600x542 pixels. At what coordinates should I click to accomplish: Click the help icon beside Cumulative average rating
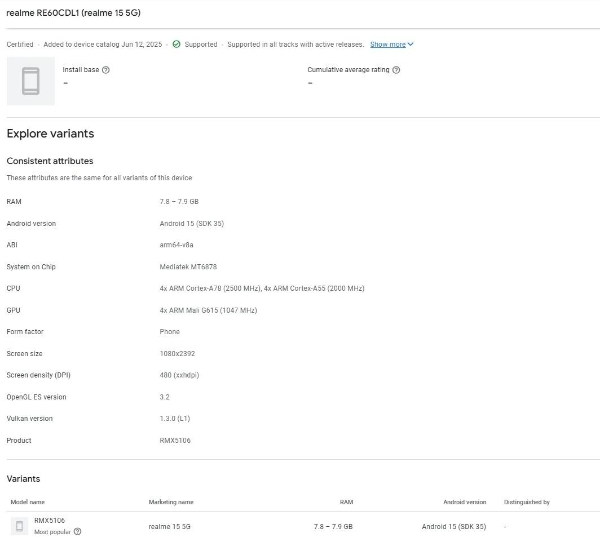pyautogui.click(x=396, y=70)
